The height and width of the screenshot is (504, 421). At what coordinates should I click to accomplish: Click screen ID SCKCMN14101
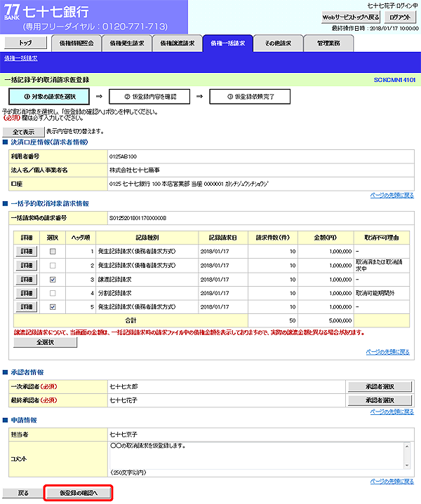(394, 80)
